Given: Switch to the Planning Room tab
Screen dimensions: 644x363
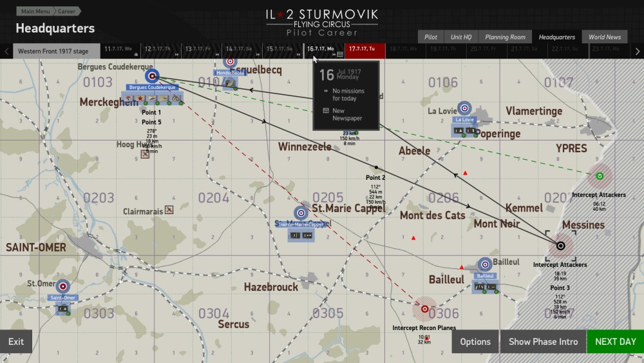Looking at the screenshot, I should point(505,37).
